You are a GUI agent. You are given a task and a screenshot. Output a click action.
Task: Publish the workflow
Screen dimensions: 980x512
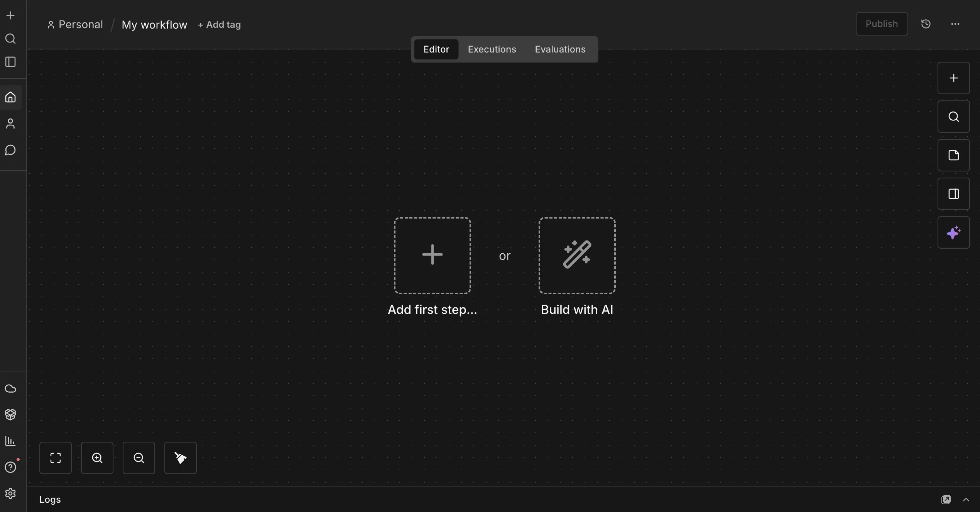click(x=882, y=24)
